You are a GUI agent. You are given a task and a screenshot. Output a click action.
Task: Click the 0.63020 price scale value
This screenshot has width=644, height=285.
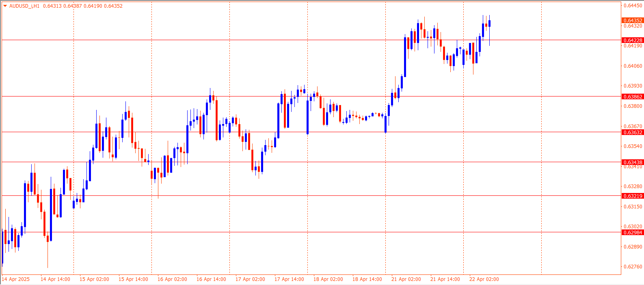(x=633, y=227)
